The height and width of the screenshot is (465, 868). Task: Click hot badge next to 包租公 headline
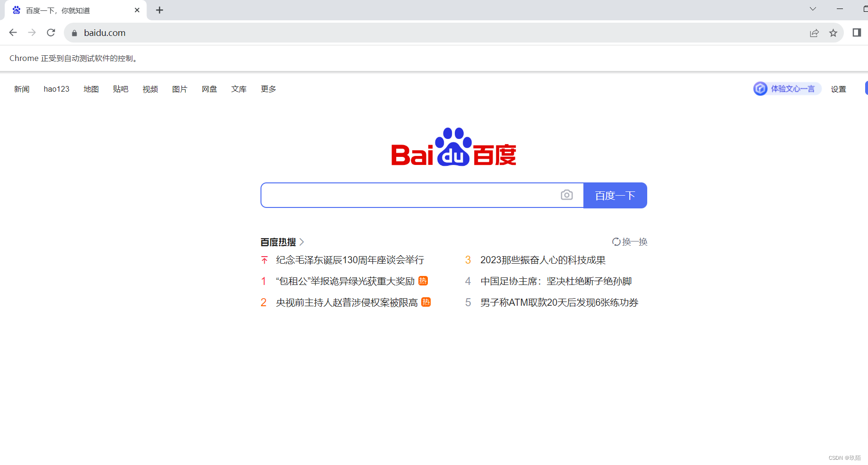pos(423,281)
